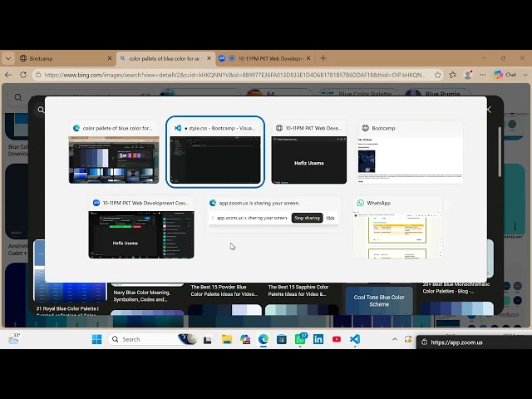Select the Bootcamp page thumbnail in switcher

410,153
